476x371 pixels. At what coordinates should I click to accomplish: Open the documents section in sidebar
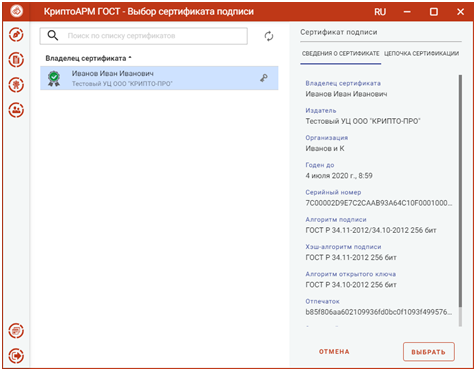click(16, 60)
